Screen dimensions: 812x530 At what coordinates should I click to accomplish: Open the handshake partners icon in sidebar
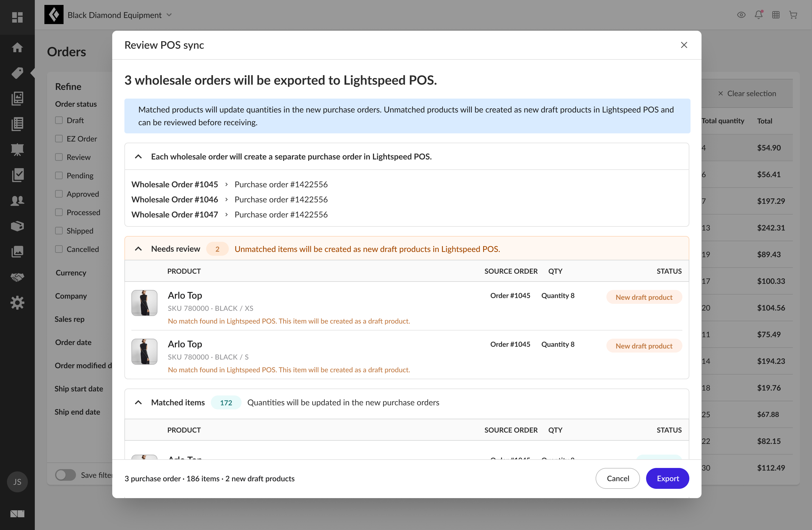[17, 277]
